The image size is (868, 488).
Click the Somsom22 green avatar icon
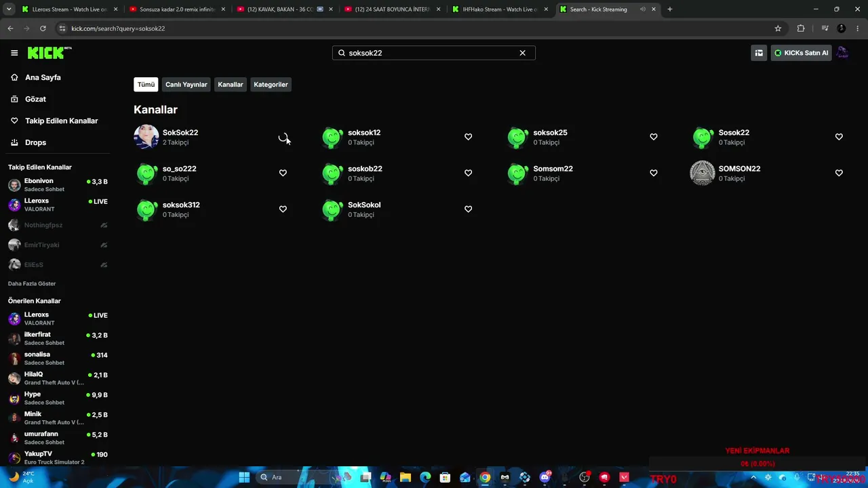[x=518, y=173]
